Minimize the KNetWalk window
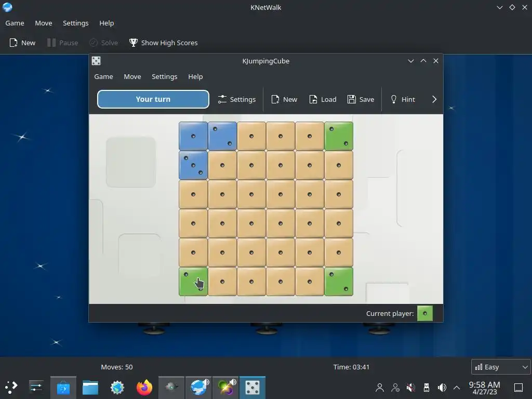This screenshot has width=532, height=399. pyautogui.click(x=500, y=7)
